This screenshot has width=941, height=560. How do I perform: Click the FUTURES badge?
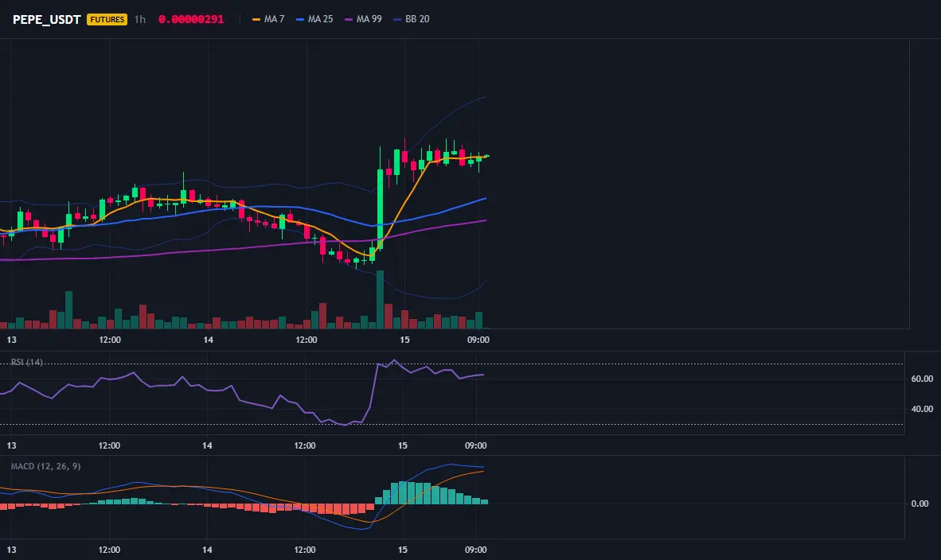tap(107, 19)
